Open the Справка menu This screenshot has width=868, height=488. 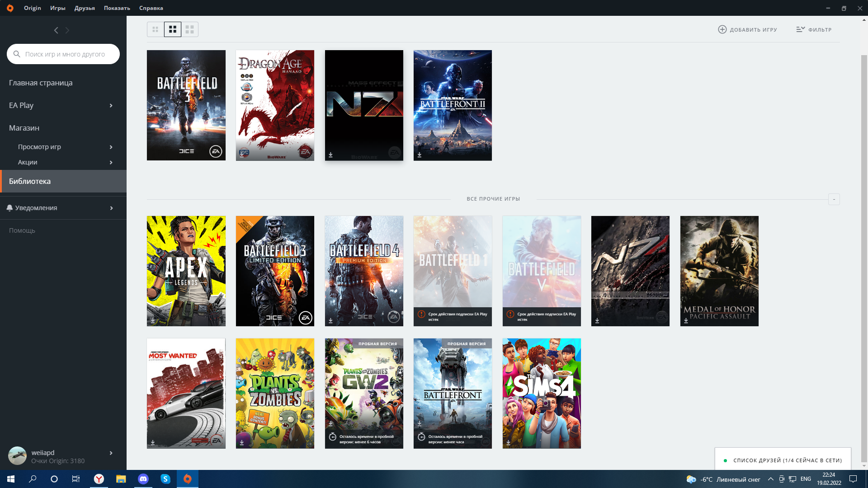pos(151,8)
